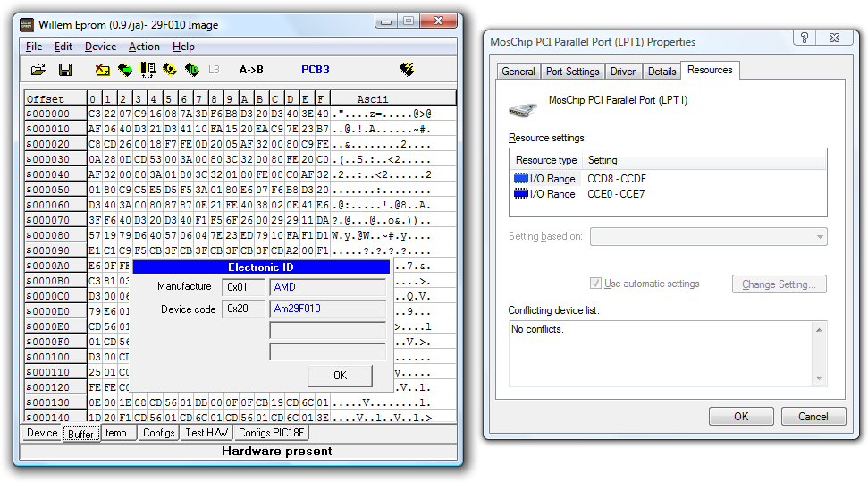Click the Resource type column header
The width and height of the screenshot is (868, 483).
pos(546,160)
